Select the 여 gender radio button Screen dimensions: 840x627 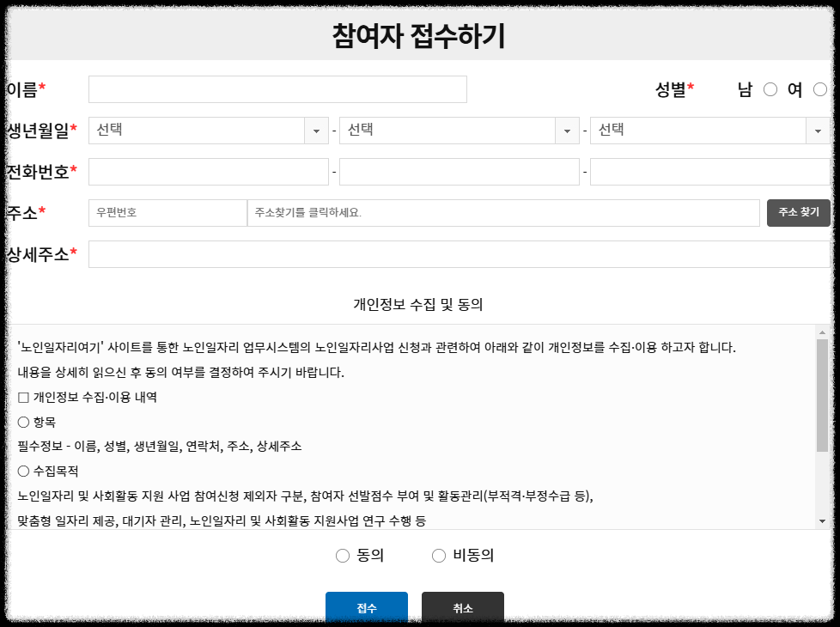click(x=820, y=88)
